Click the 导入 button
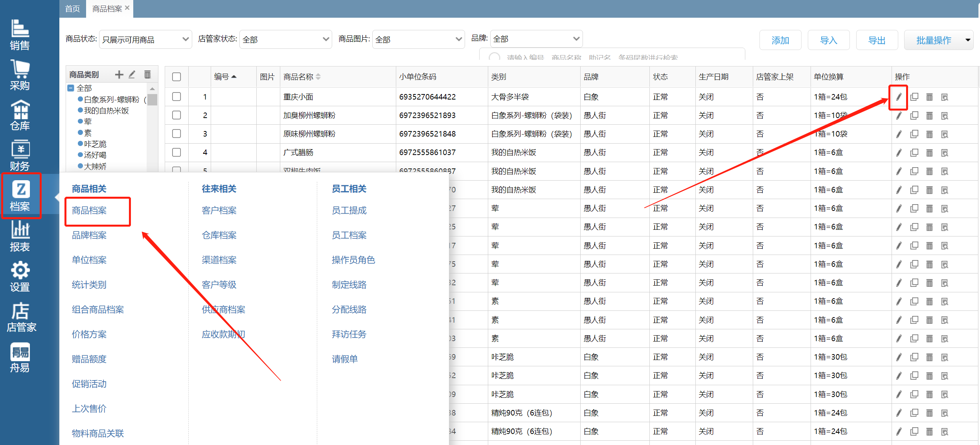The image size is (980, 445). click(829, 40)
